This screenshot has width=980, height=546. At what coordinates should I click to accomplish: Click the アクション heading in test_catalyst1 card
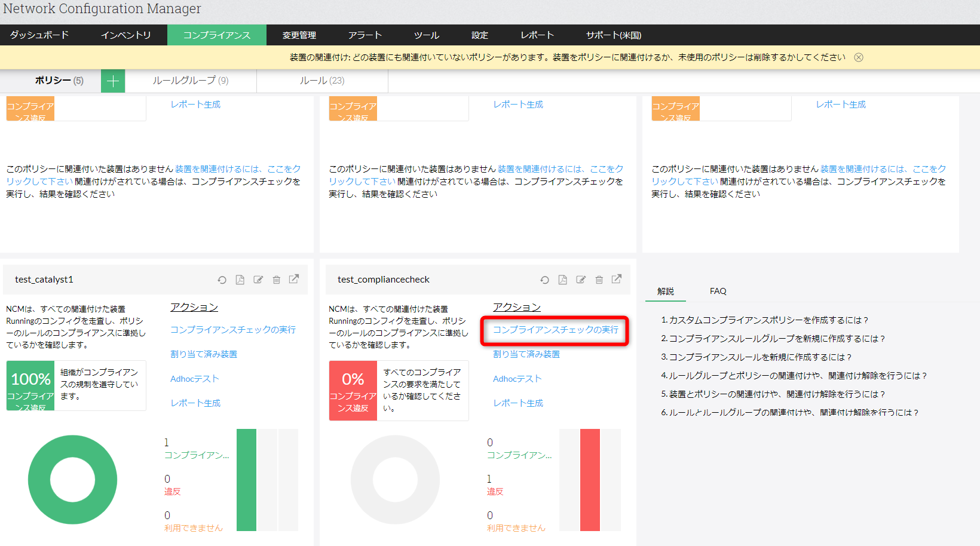(194, 307)
